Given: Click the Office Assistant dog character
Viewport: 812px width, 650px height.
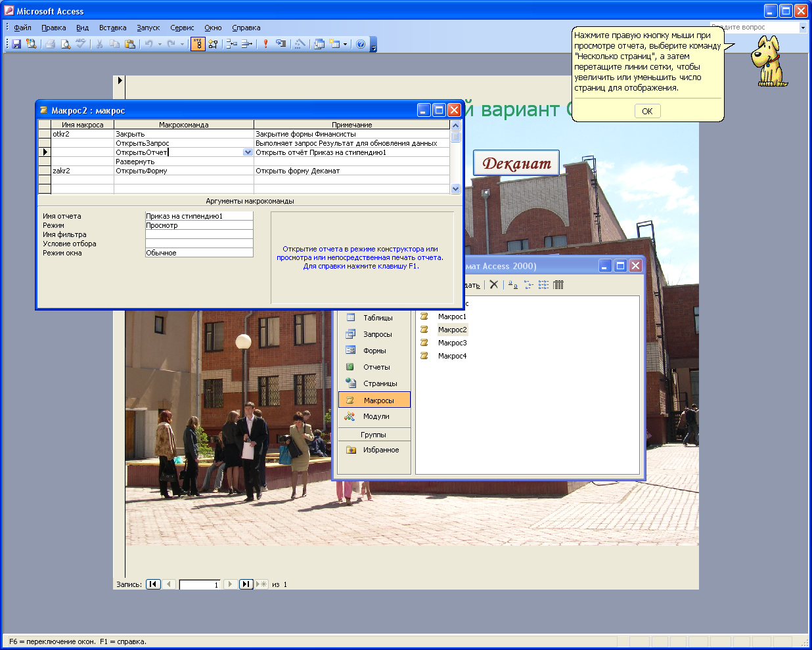Looking at the screenshot, I should 768,61.
